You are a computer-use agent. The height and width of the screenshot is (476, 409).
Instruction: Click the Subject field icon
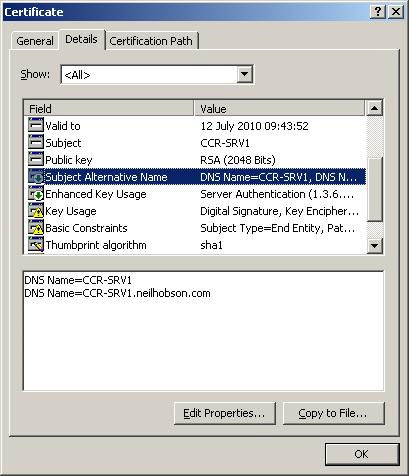pos(36,143)
